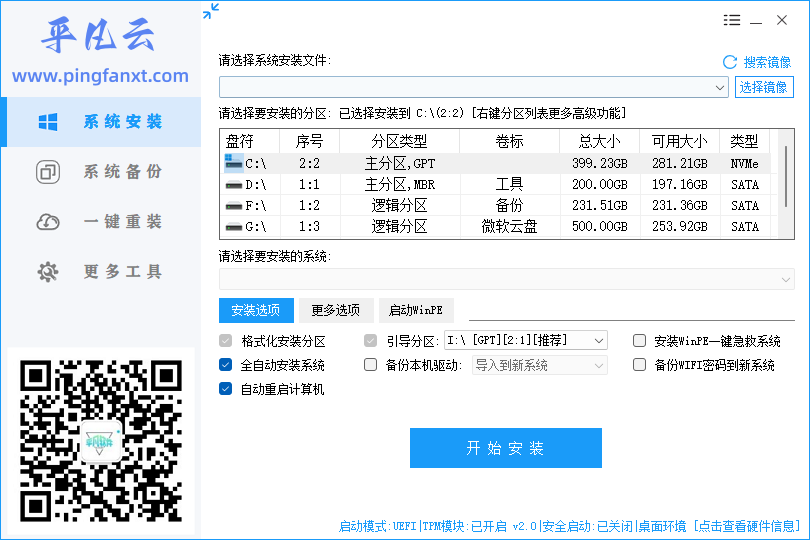
Task: Select the 备份 volume label cell
Action: tap(509, 206)
